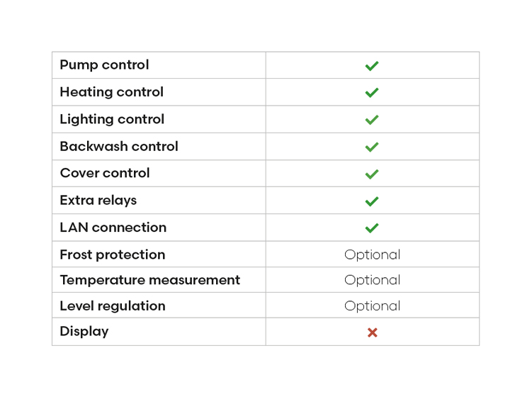532x397 pixels.
Task: Click Optional beside Temperature measurement
Action: pos(372,280)
